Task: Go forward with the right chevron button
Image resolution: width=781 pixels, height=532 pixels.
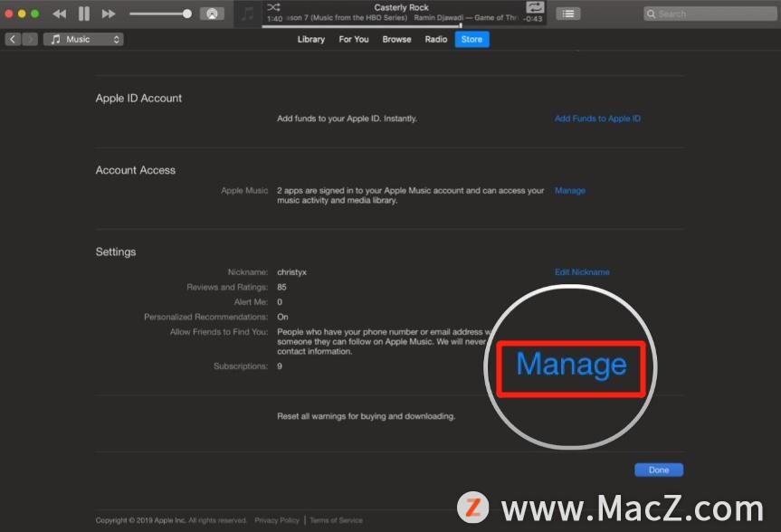Action: tap(30, 39)
